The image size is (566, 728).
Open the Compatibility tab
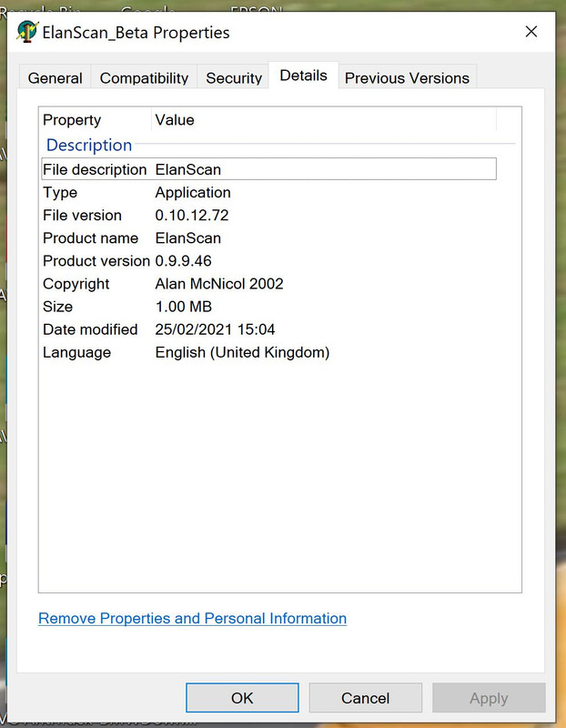point(144,77)
